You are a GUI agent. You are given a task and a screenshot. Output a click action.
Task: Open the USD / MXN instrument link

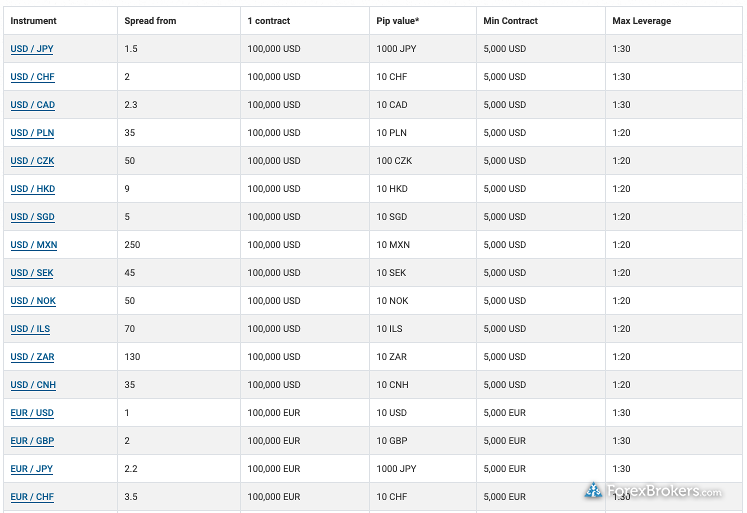34,245
